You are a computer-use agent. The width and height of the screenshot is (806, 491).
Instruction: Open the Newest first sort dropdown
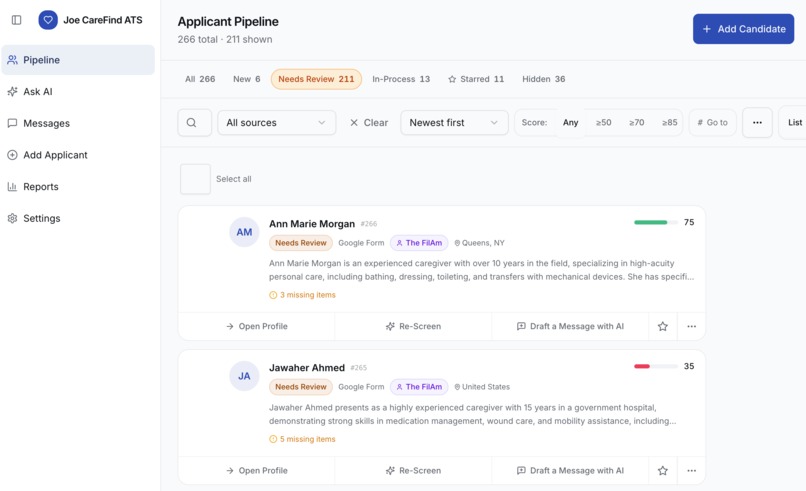454,123
